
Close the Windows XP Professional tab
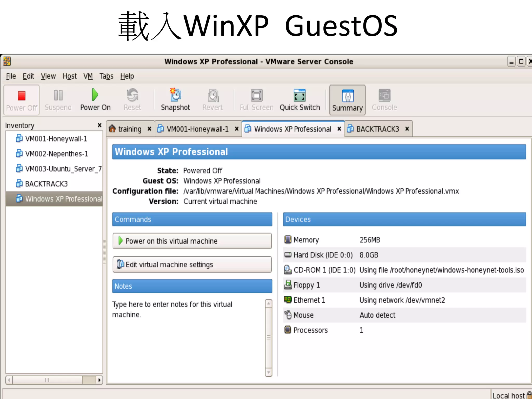(339, 129)
